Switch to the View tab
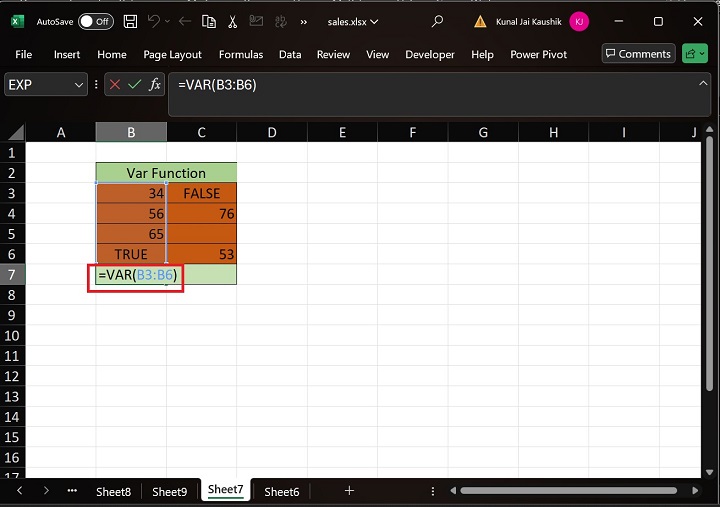 point(377,55)
